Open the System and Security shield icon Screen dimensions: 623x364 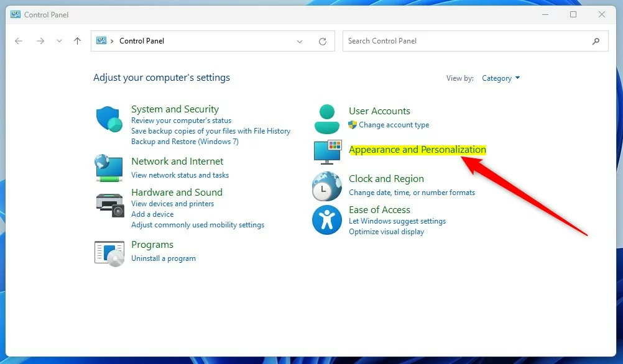click(x=109, y=119)
